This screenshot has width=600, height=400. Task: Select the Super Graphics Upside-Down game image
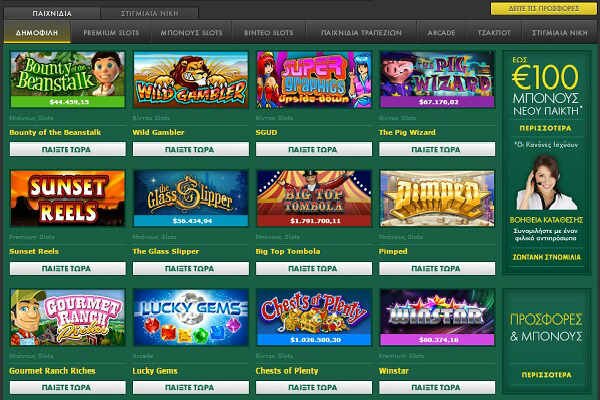[314, 80]
